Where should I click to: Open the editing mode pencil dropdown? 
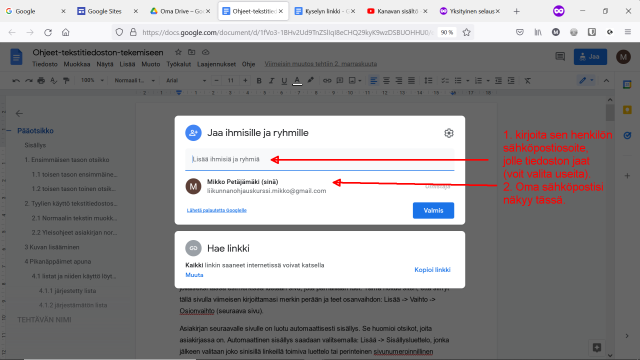(586, 81)
